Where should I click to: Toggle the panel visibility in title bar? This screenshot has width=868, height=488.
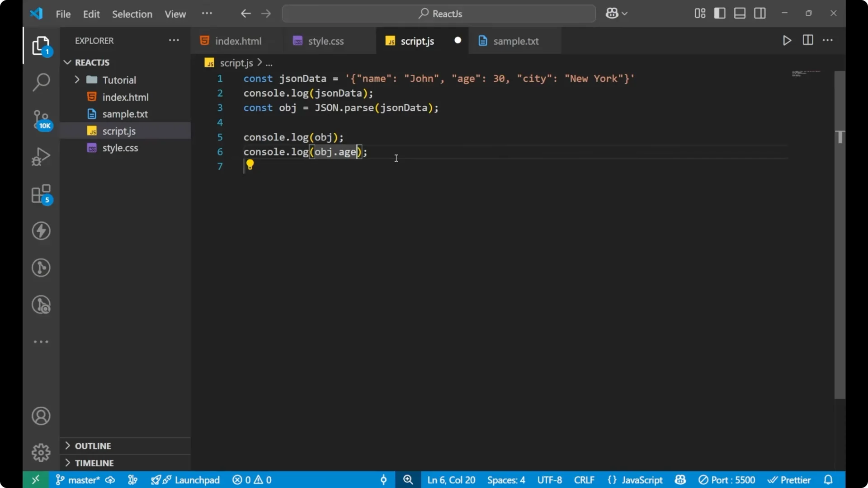pyautogui.click(x=740, y=13)
